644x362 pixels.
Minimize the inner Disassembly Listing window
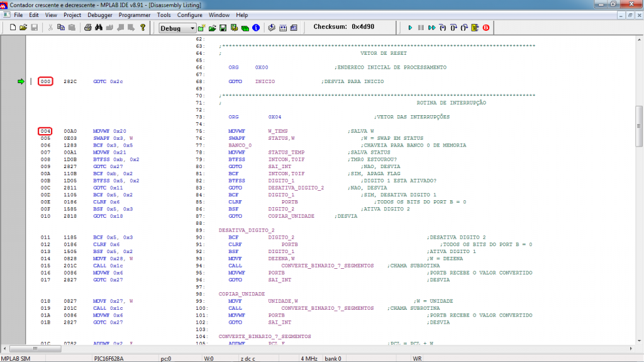coord(621,15)
